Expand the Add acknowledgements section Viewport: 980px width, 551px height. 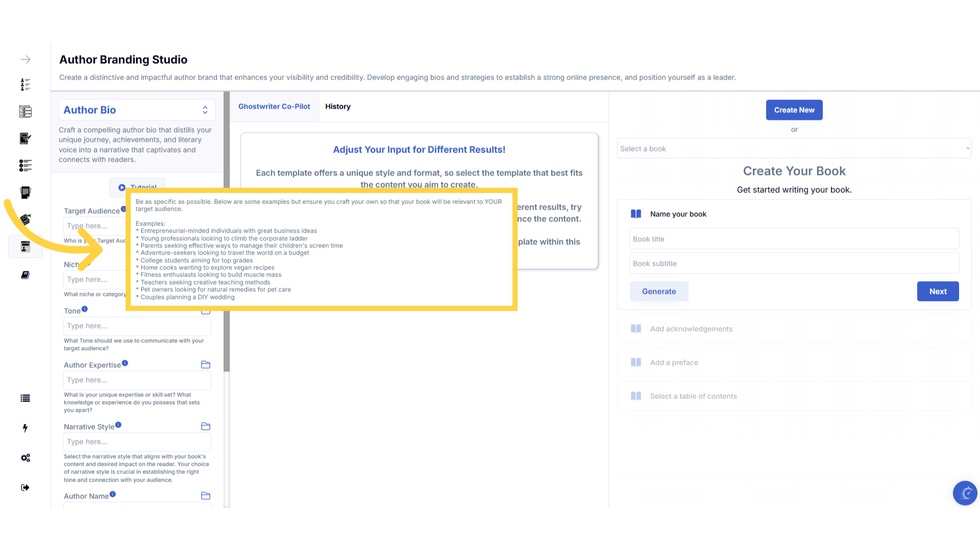point(691,329)
